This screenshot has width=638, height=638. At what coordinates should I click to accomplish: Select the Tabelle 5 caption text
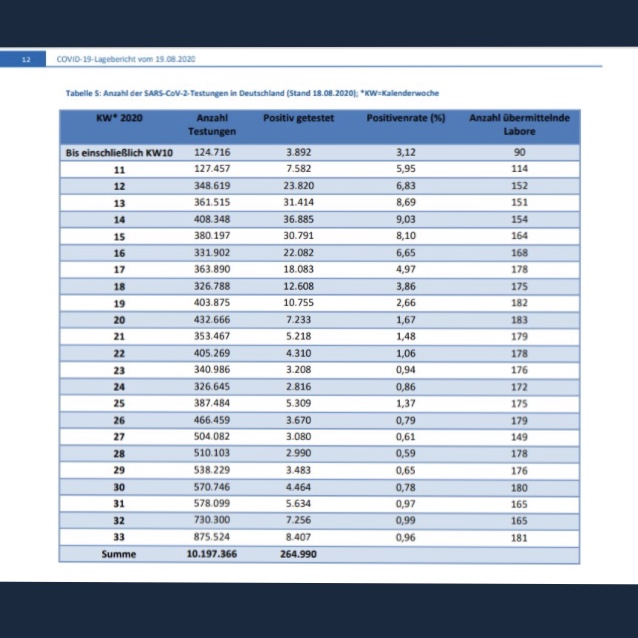(252, 93)
